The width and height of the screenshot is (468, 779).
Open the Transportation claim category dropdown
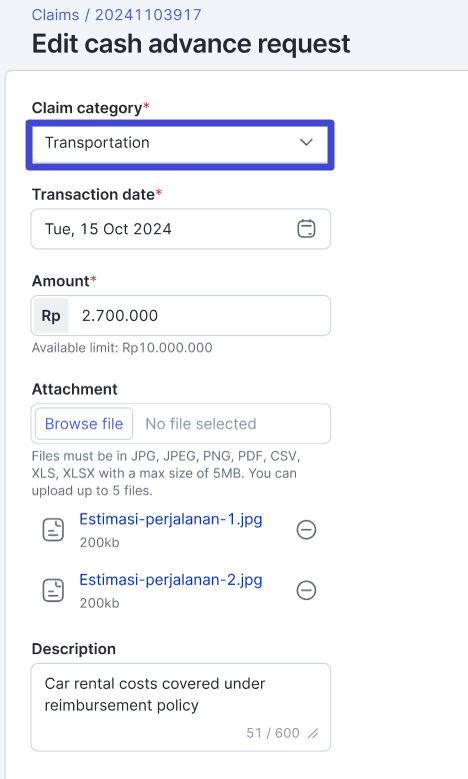180,144
